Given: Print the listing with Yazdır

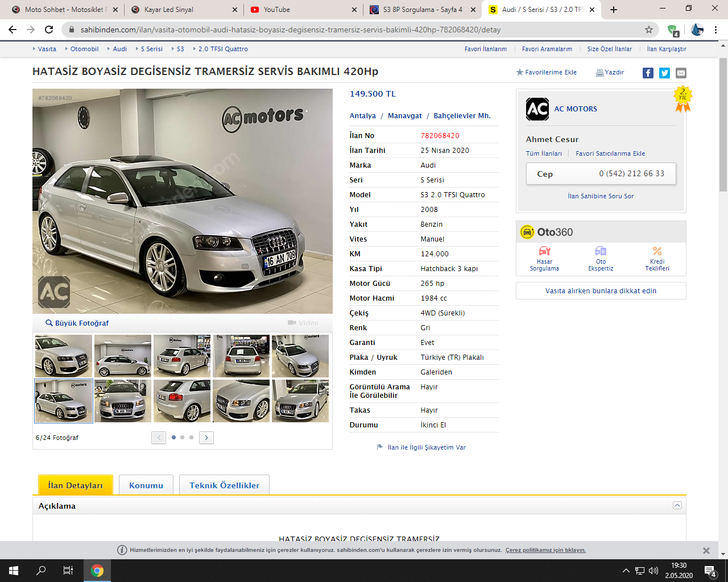Looking at the screenshot, I should point(610,72).
